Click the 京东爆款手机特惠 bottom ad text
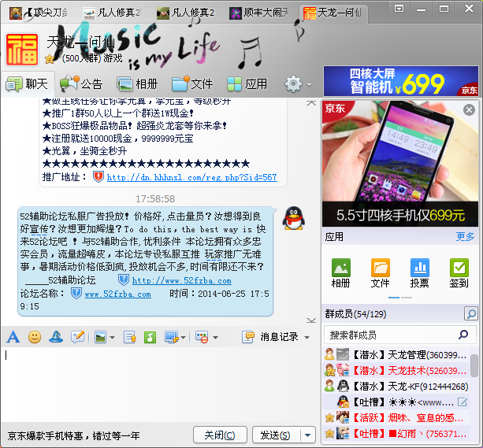This screenshot has height=448, width=483. tap(73, 435)
